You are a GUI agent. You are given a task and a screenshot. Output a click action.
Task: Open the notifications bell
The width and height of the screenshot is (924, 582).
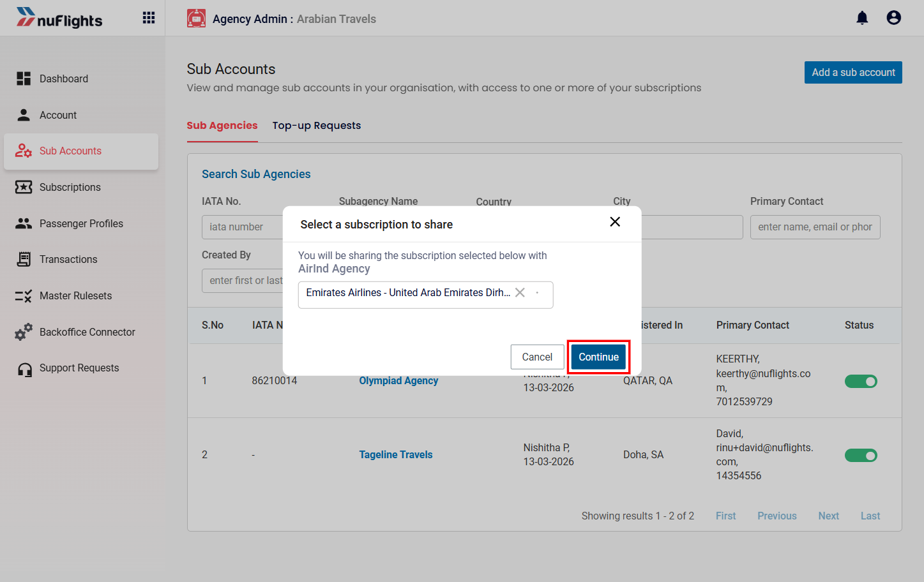tap(862, 18)
